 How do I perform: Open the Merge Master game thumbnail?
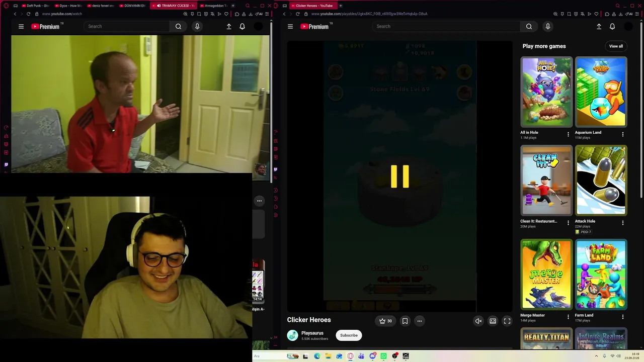[546, 274]
